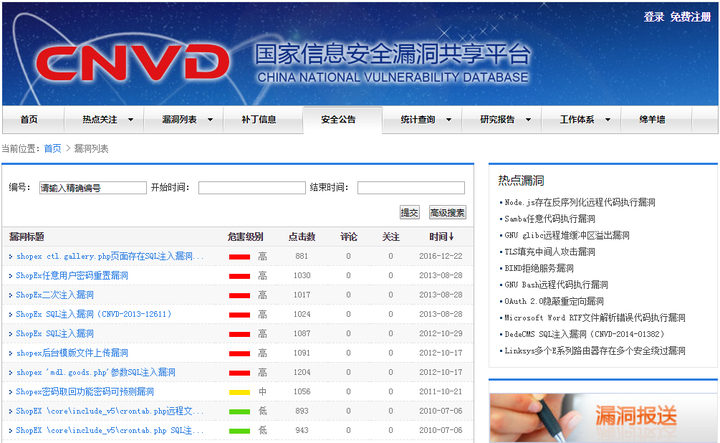Click the 提交 submit button
This screenshot has width=720, height=443.
[x=409, y=213]
